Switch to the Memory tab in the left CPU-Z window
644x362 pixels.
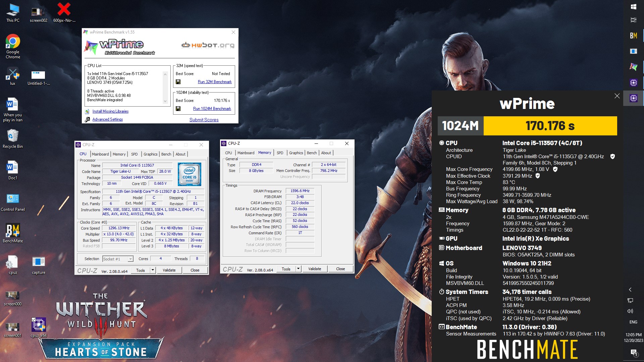[119, 154]
